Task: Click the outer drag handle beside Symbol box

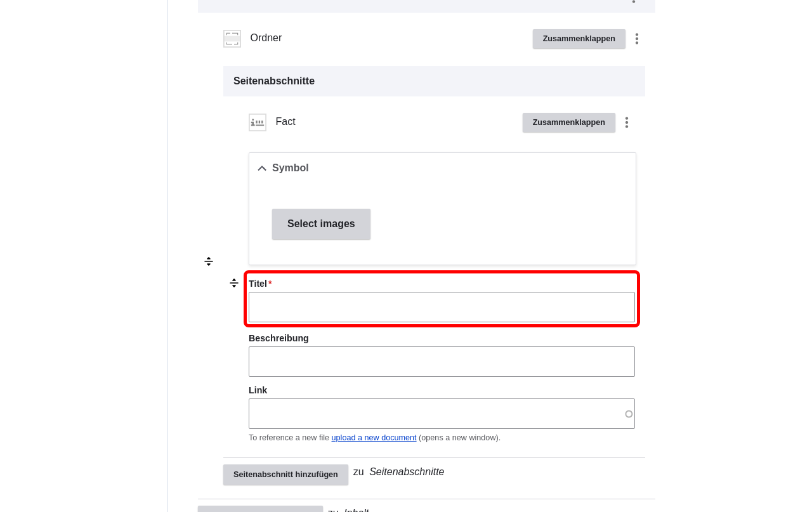Action: click(x=209, y=261)
